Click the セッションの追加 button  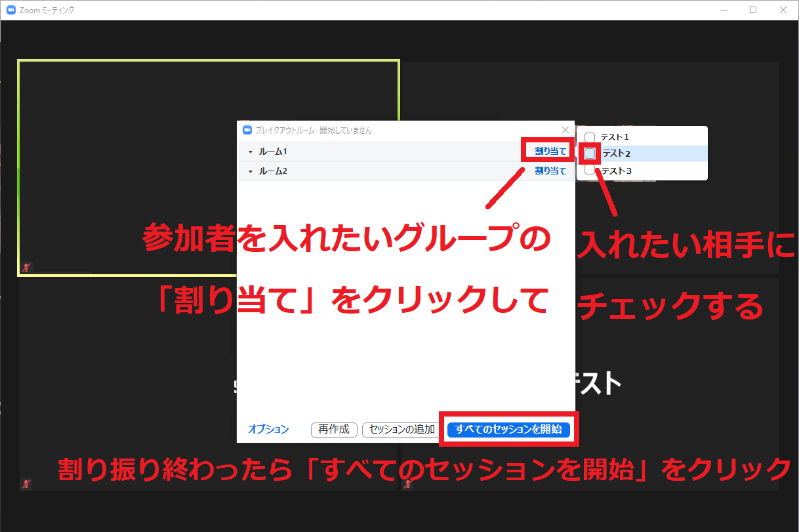coord(401,430)
